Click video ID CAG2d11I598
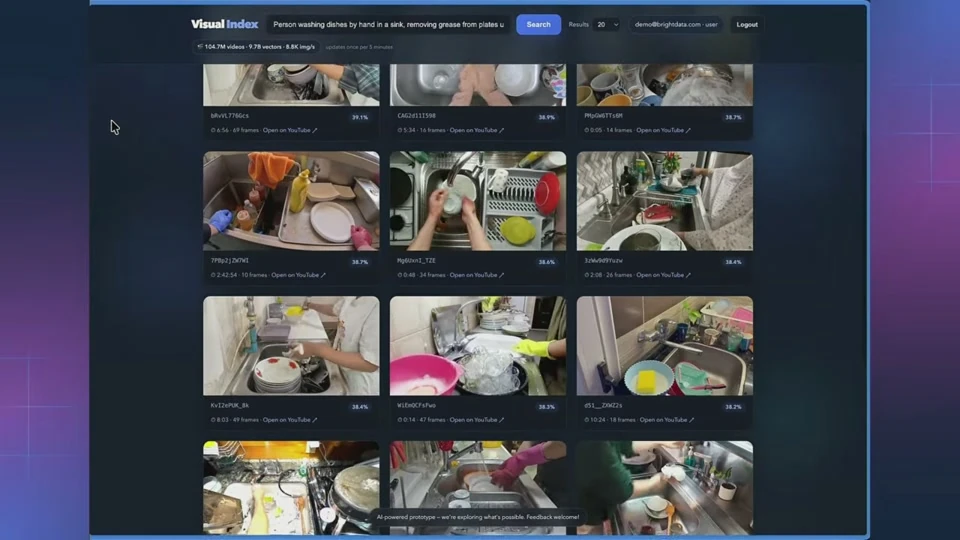The width and height of the screenshot is (960, 540). (x=416, y=115)
